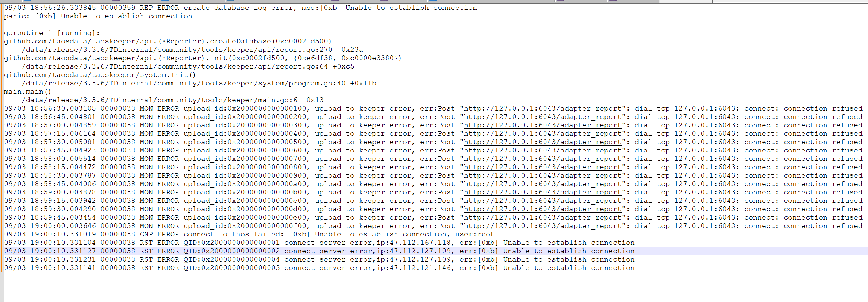This screenshot has width=868, height=302.
Task: Open adapter_report link for upload_id ending 0800
Action: pyautogui.click(x=542, y=167)
